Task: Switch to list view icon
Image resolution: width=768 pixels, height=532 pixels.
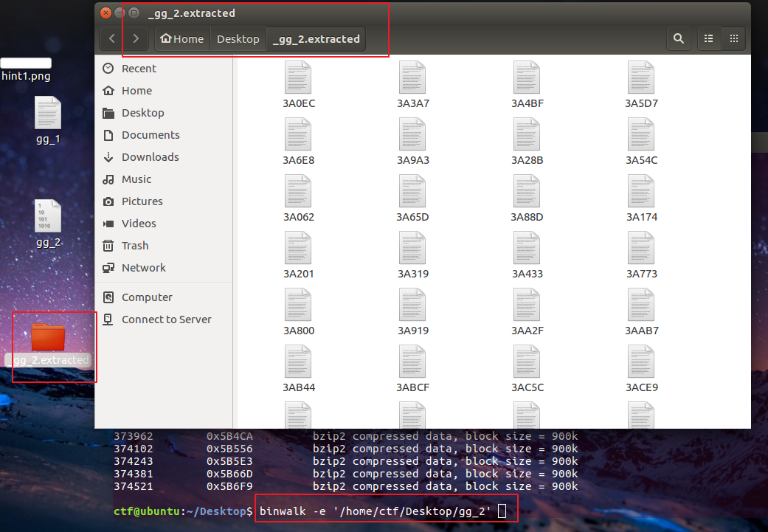Action: point(709,38)
